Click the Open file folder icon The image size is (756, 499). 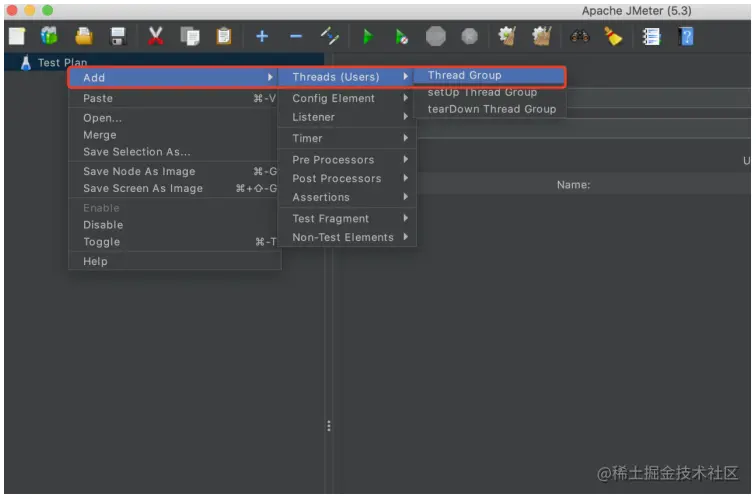coord(84,36)
